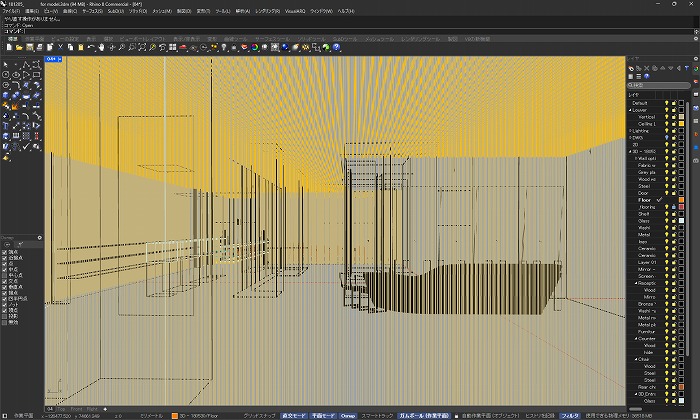The width and height of the screenshot is (700, 420).
Task: Toggle lock icon of _flooring layer
Action: [674, 207]
